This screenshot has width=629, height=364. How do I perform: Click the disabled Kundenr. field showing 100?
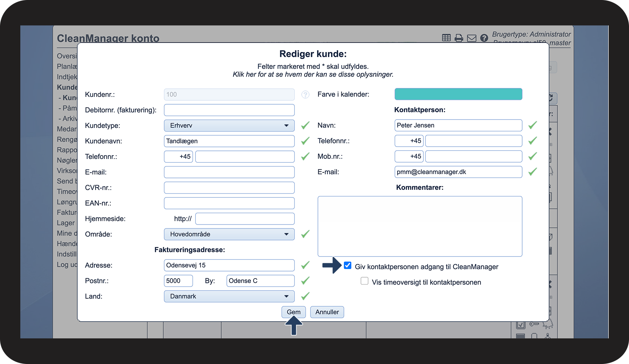pyautogui.click(x=229, y=95)
